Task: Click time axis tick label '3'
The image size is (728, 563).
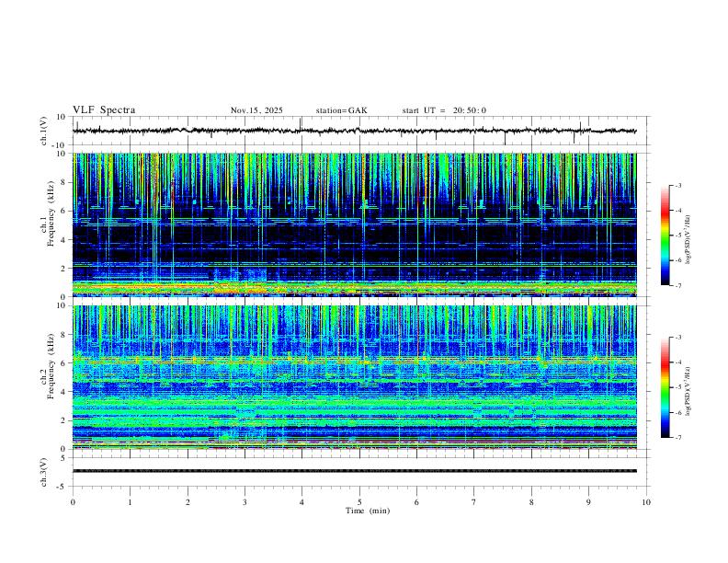Action: click(245, 502)
